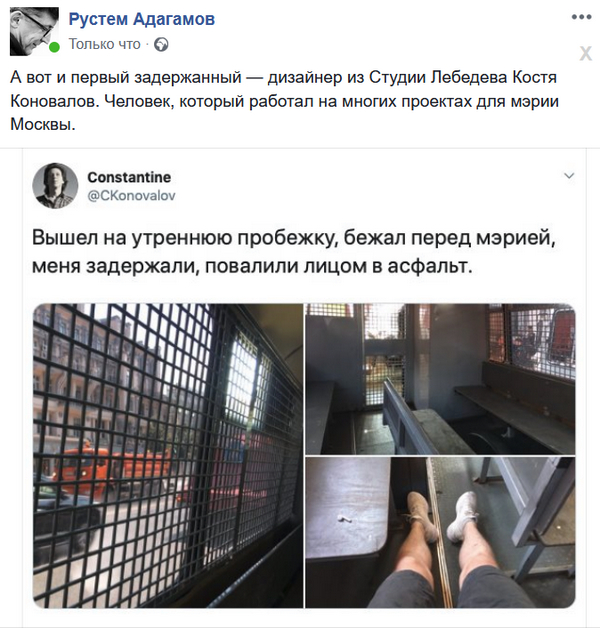
Task: Click the post text about первый задержанный
Action: (284, 101)
